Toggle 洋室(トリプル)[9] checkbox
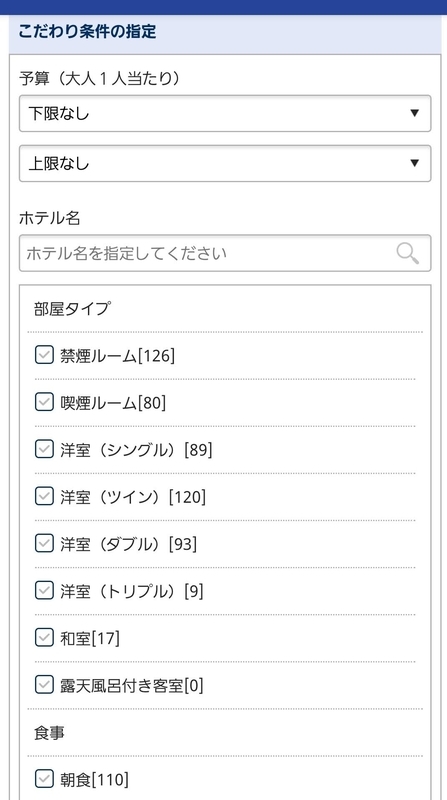This screenshot has height=800, width=447. [x=44, y=590]
